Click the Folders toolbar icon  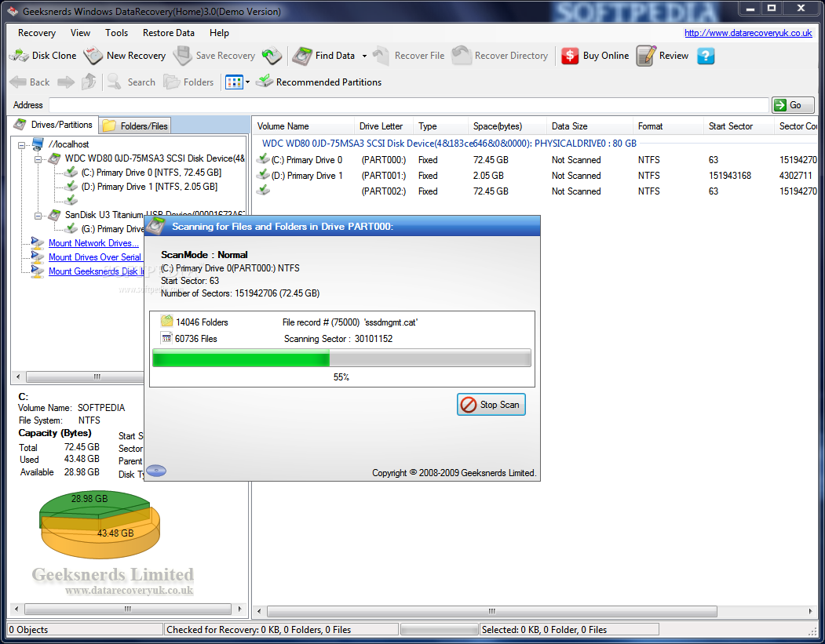172,82
